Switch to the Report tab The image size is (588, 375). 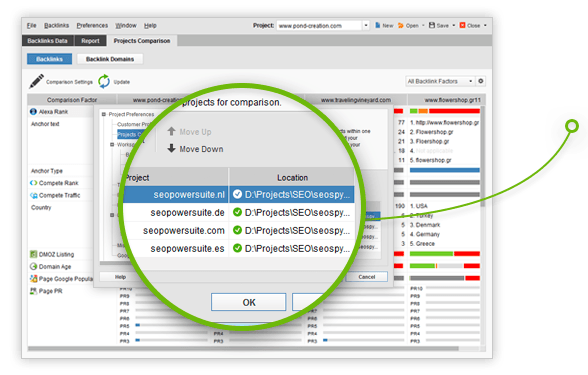(x=90, y=40)
